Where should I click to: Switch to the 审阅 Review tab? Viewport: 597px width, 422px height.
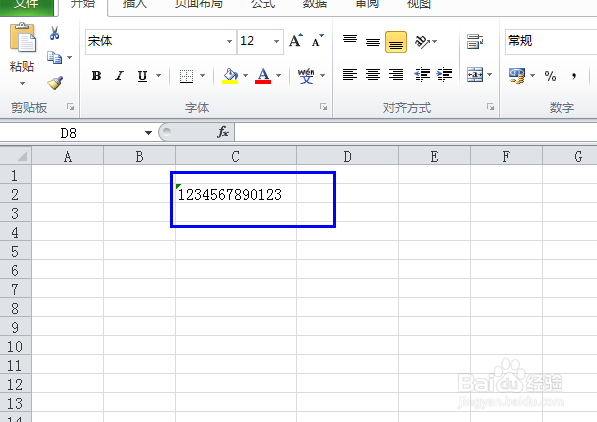(367, 5)
